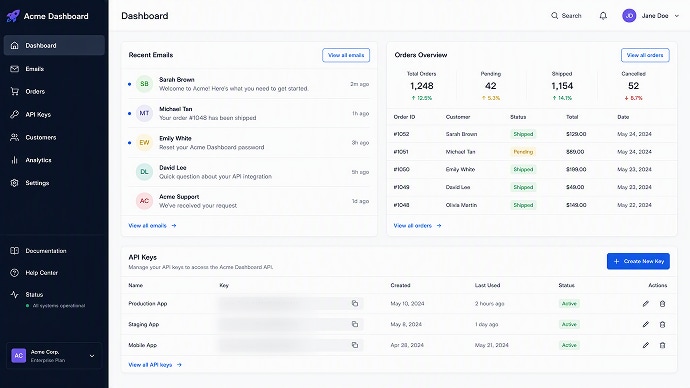This screenshot has width=690, height=388.
Task: Open Sarah Brown's welcome email text
Action: pyautogui.click(x=234, y=88)
